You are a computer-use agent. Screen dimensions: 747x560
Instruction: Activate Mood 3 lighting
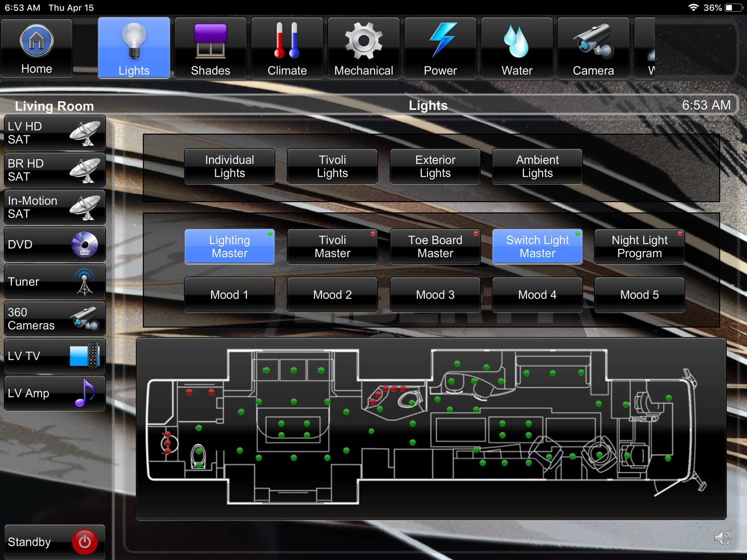(435, 295)
